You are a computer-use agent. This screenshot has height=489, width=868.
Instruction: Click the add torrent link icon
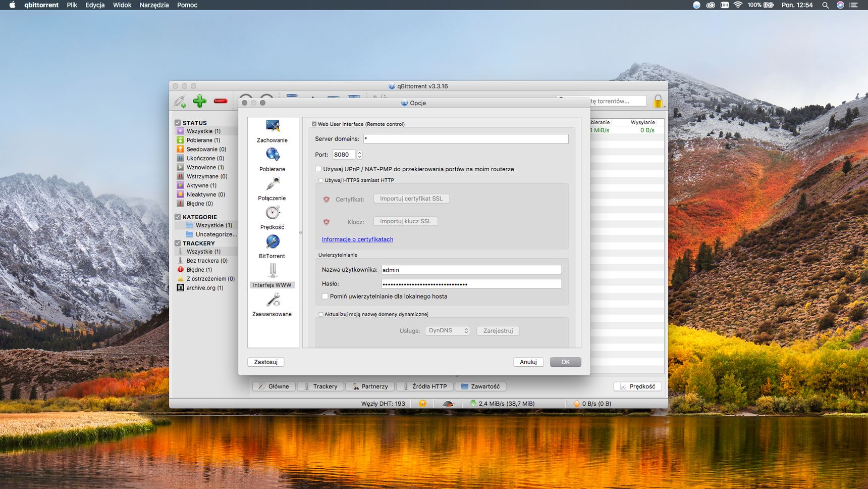(x=180, y=101)
